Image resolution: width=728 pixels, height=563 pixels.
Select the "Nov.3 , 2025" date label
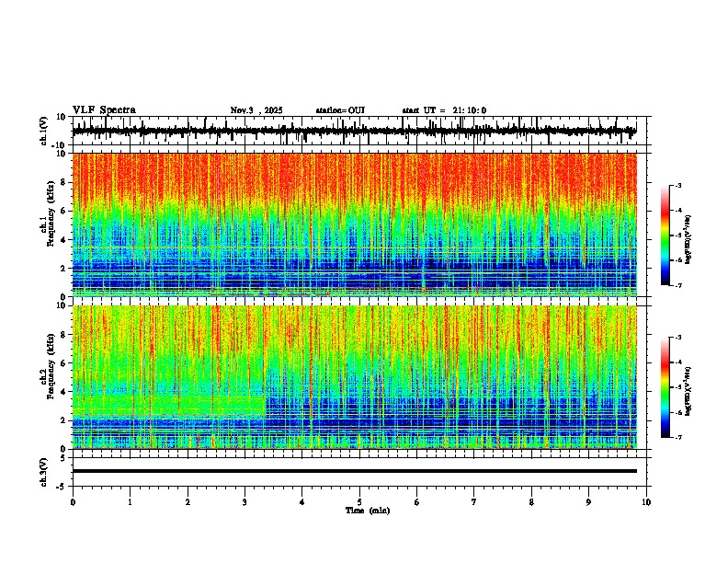pos(256,110)
